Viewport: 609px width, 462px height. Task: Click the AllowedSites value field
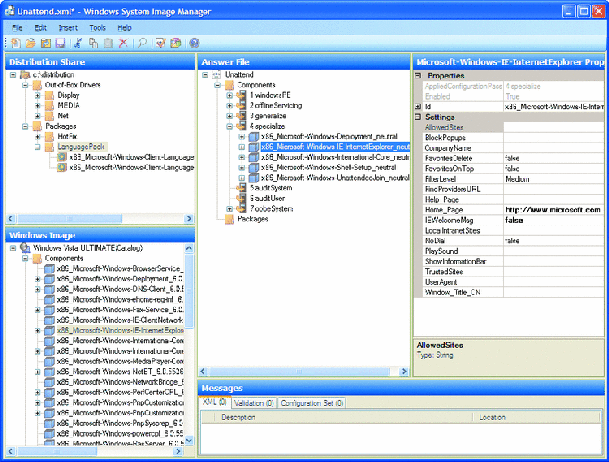pyautogui.click(x=554, y=127)
